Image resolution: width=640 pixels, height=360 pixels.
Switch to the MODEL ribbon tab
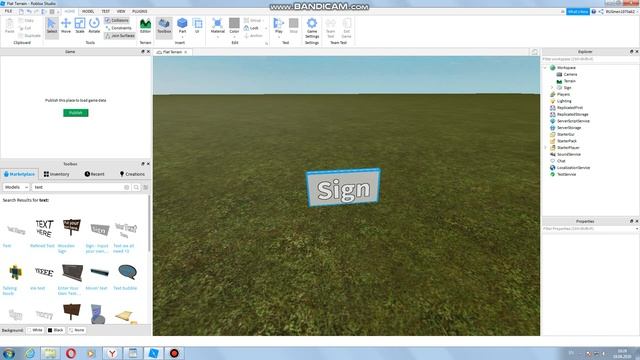[x=88, y=11]
